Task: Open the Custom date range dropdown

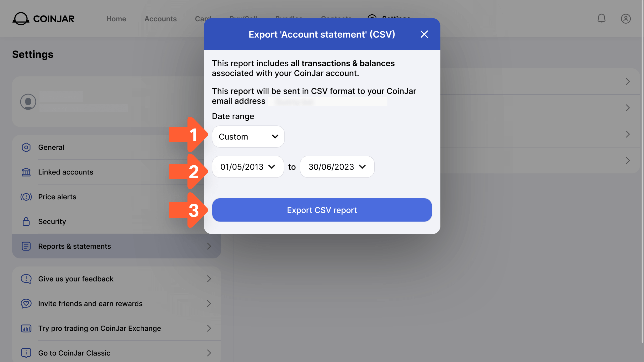Action: click(248, 137)
